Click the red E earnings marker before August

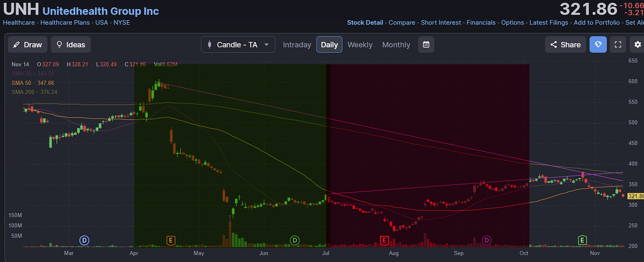pyautogui.click(x=384, y=240)
